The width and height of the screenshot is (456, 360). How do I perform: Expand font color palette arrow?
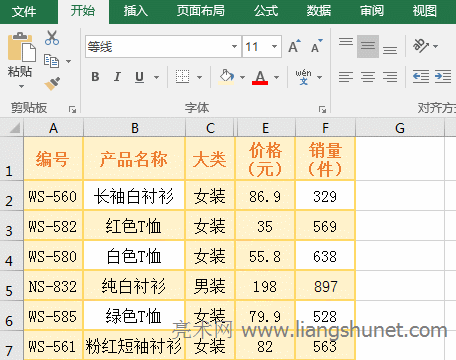point(276,77)
